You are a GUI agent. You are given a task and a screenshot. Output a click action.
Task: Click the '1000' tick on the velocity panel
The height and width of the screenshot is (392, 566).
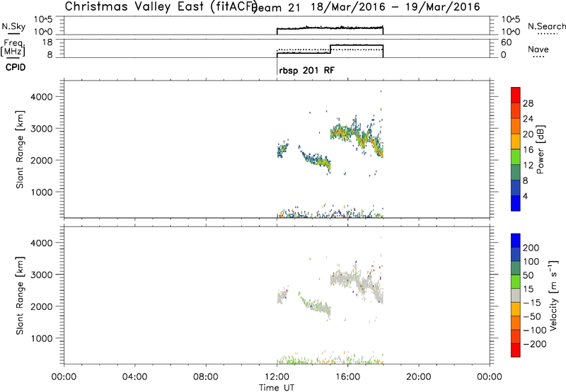pyautogui.click(x=42, y=338)
